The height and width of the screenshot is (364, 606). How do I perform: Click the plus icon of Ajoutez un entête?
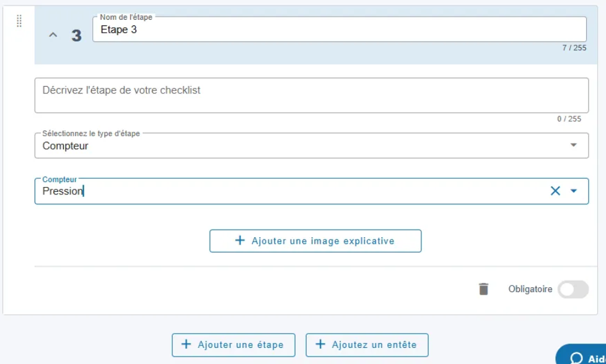(320, 344)
